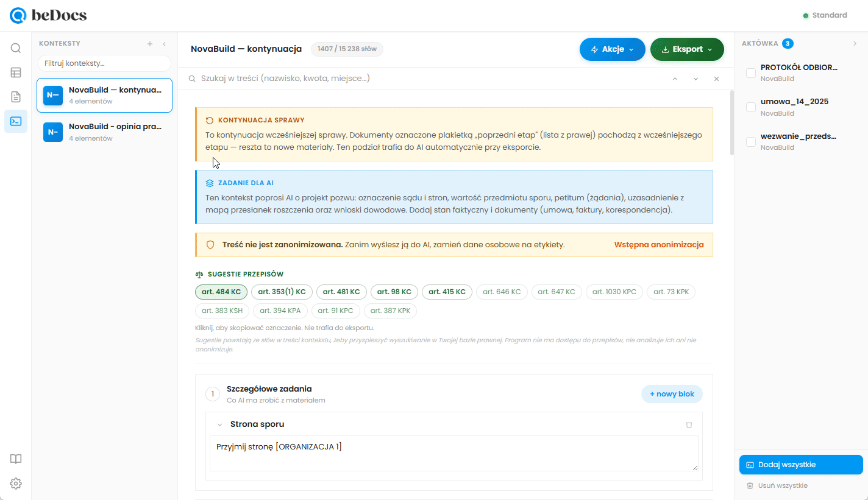This screenshot has width=868, height=500.
Task: Close the content search bar
Action: pyautogui.click(x=716, y=79)
